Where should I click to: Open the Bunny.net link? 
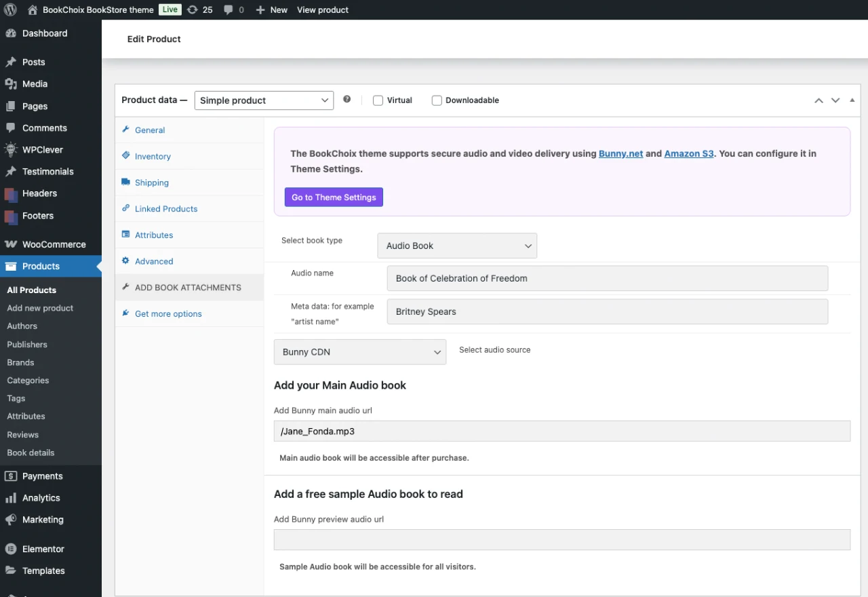620,153
